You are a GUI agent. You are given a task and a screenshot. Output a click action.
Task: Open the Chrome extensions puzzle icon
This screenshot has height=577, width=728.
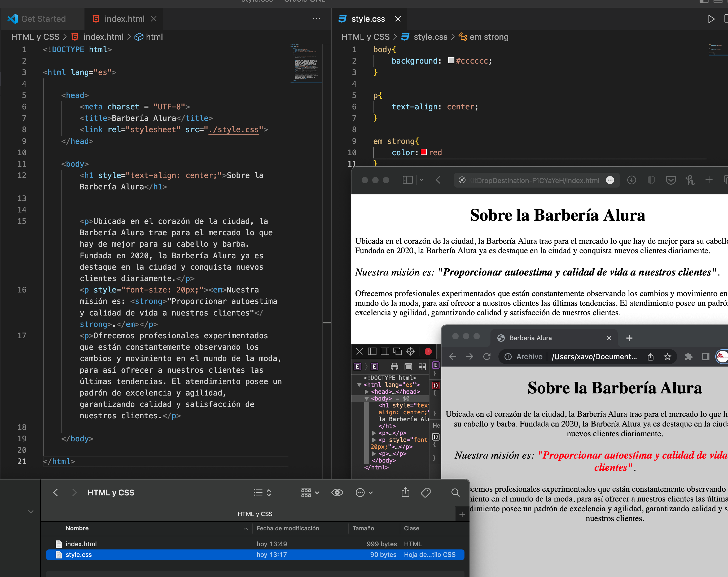tap(688, 356)
